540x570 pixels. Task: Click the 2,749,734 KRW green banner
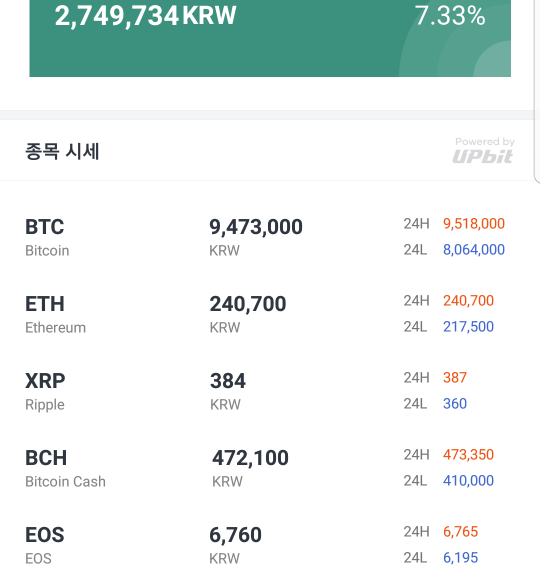coord(270,38)
